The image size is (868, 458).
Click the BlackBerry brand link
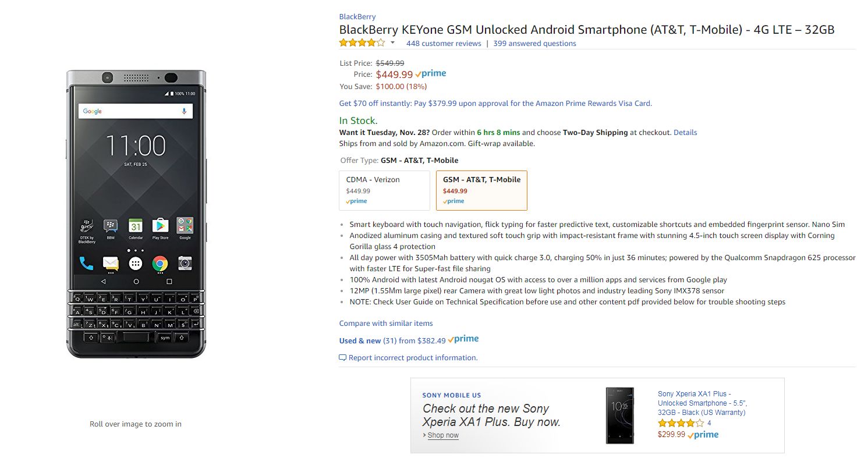tap(357, 17)
